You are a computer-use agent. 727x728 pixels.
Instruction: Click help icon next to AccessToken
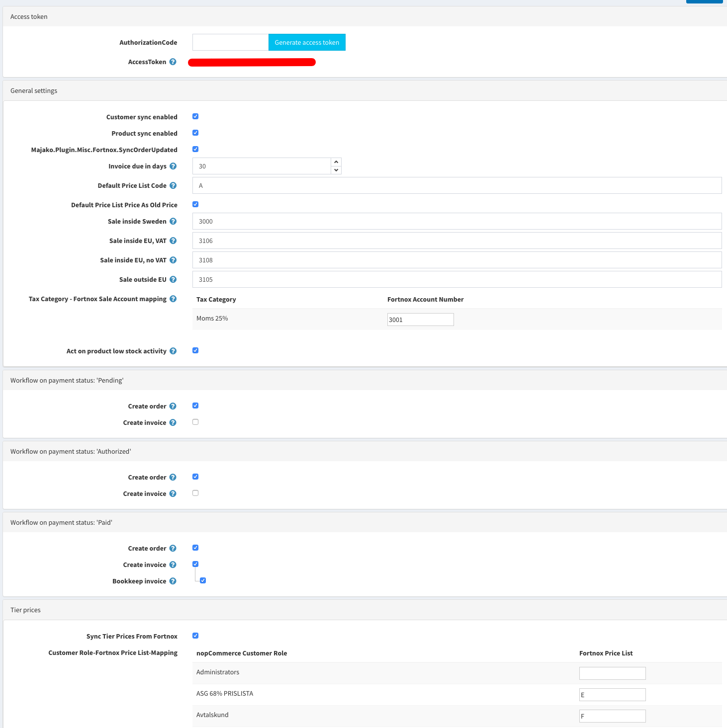[173, 62]
